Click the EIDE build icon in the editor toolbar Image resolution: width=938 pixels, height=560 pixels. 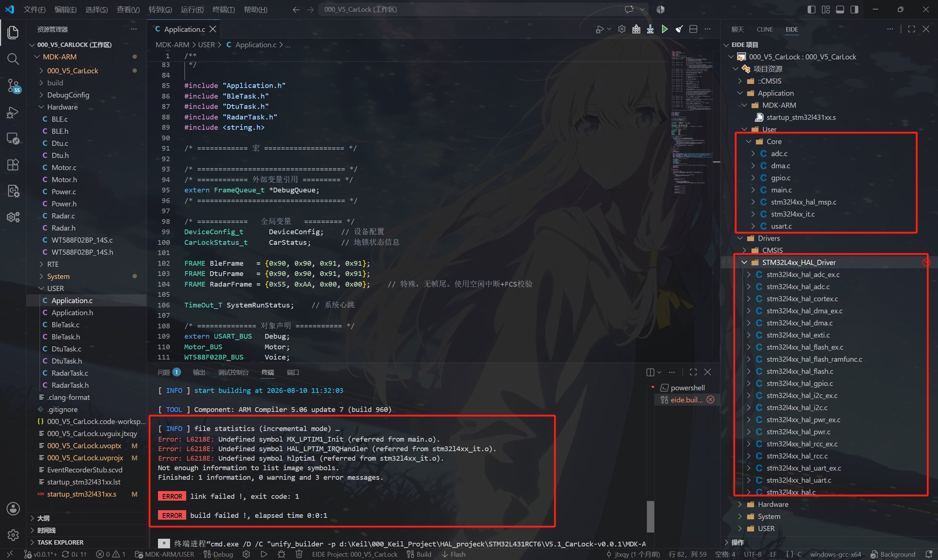(636, 29)
